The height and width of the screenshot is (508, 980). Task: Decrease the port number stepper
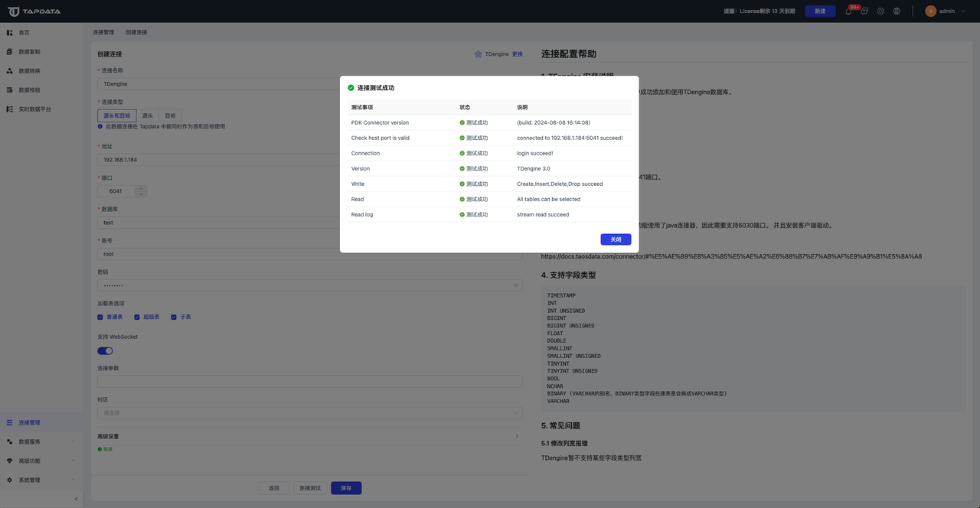tap(141, 194)
